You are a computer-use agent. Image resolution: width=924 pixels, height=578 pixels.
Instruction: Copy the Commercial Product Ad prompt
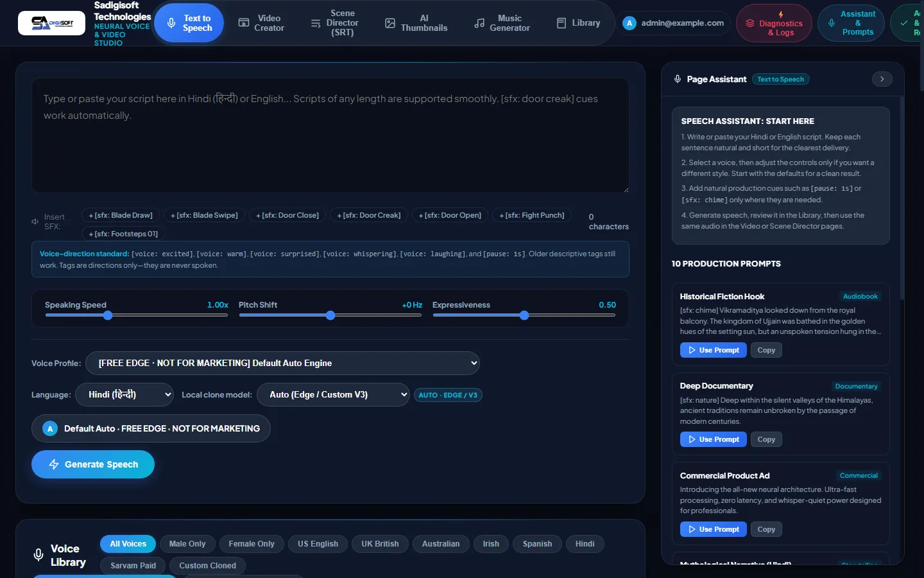point(766,529)
